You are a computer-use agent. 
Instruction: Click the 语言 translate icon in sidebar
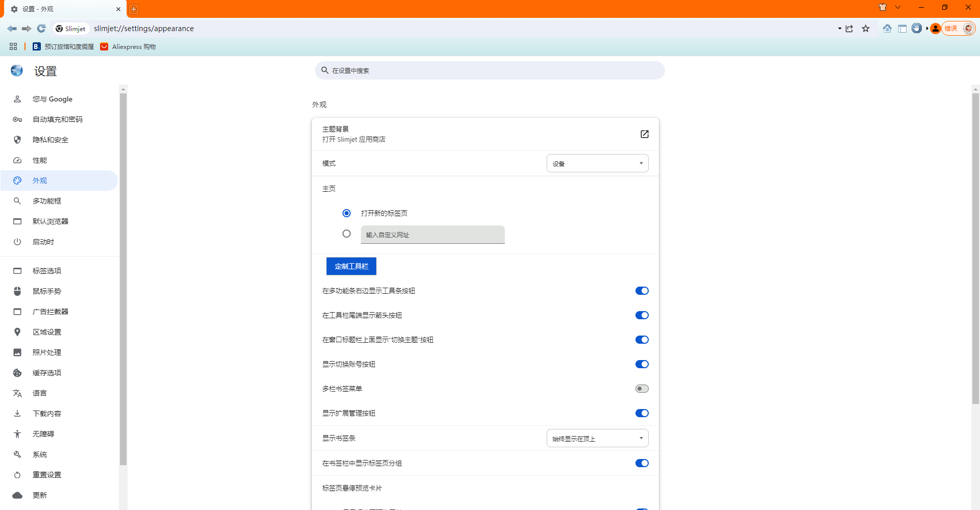(17, 393)
